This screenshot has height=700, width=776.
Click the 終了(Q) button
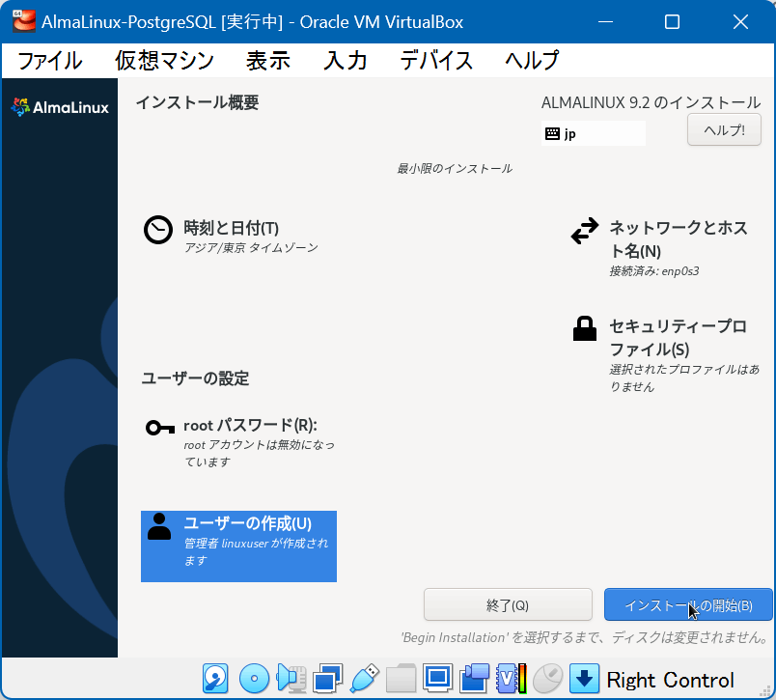508,604
